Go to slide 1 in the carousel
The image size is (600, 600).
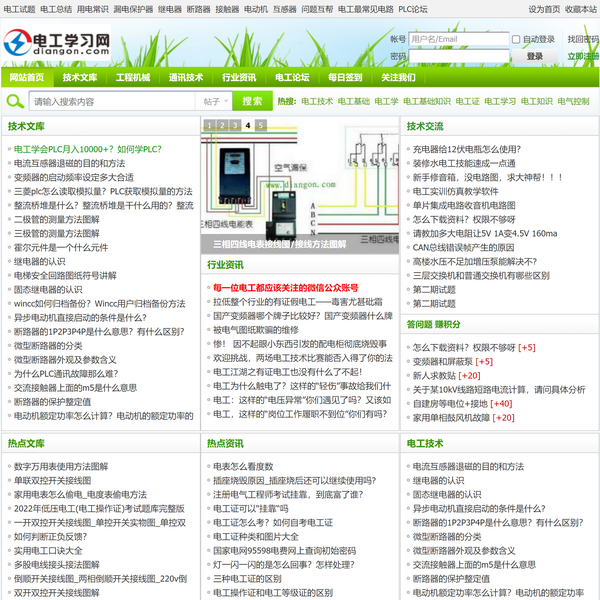coord(209,126)
